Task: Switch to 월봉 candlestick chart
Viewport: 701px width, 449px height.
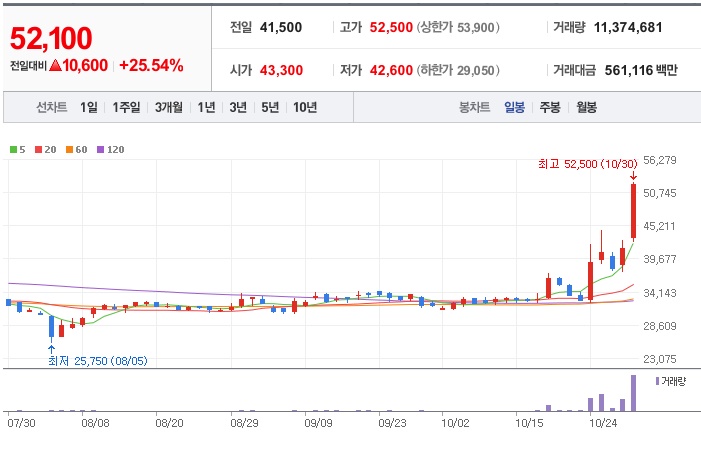Action: (586, 107)
